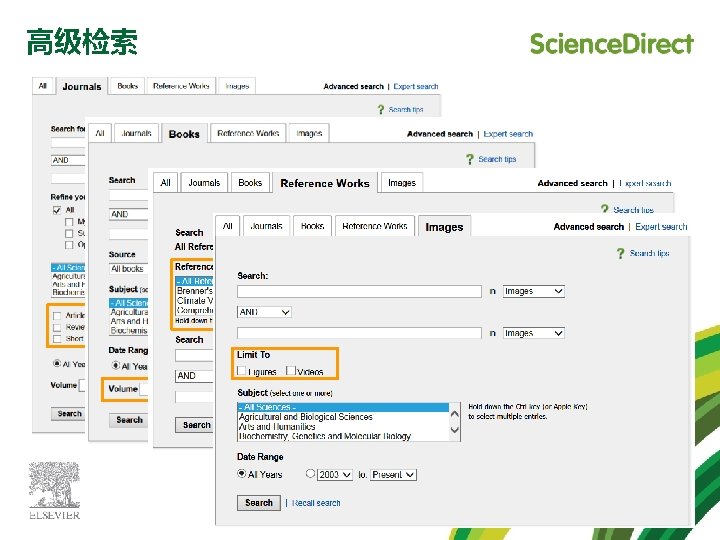Select Journals tab in rearmost window
Image resolution: width=720 pixels, height=540 pixels.
click(82, 86)
